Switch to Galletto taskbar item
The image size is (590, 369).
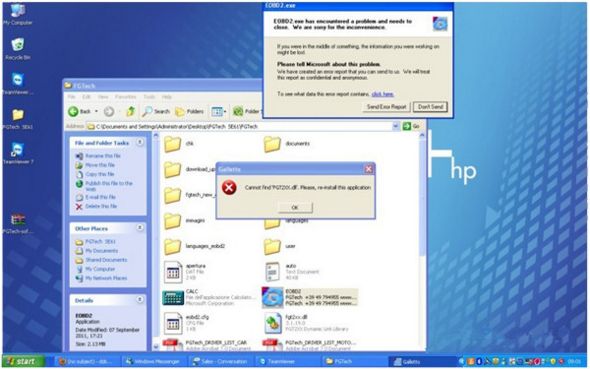coord(421,361)
